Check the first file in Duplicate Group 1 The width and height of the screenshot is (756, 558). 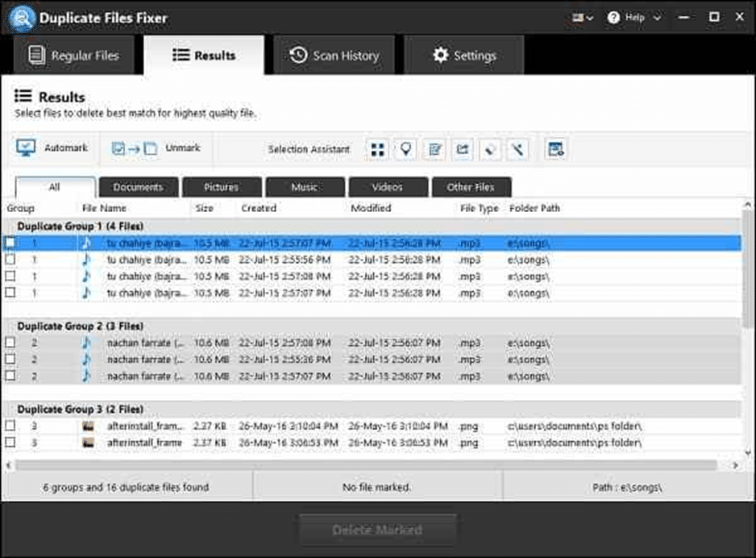[x=10, y=242]
